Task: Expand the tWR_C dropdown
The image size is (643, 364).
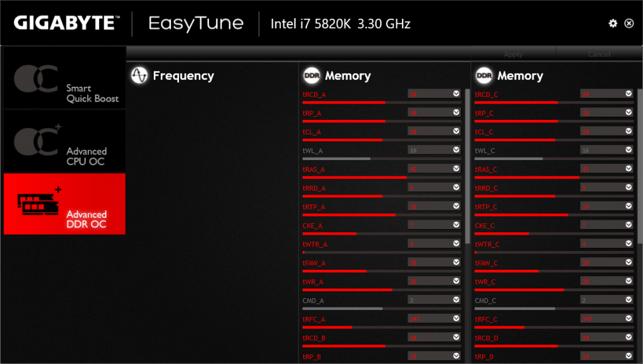Action: click(629, 281)
